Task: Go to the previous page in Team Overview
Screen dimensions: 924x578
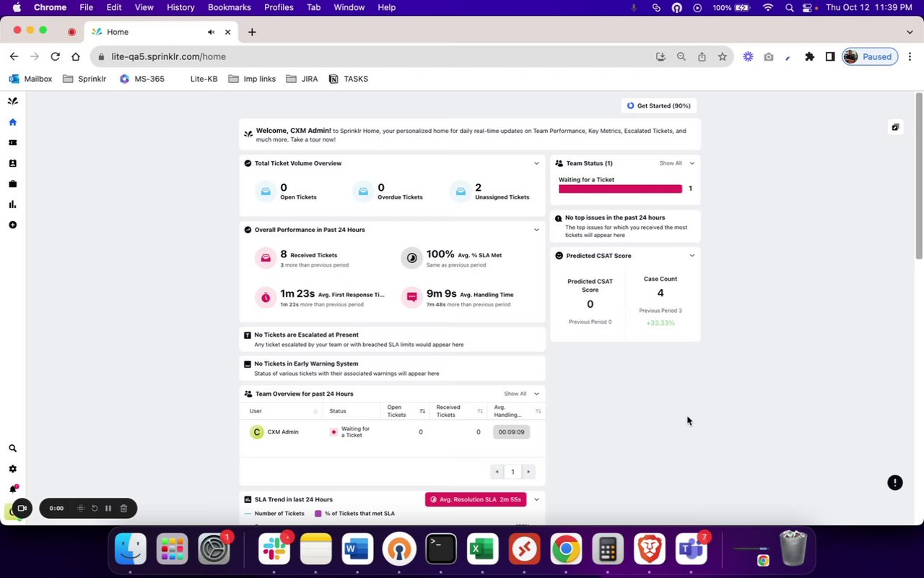Action: [x=497, y=472]
